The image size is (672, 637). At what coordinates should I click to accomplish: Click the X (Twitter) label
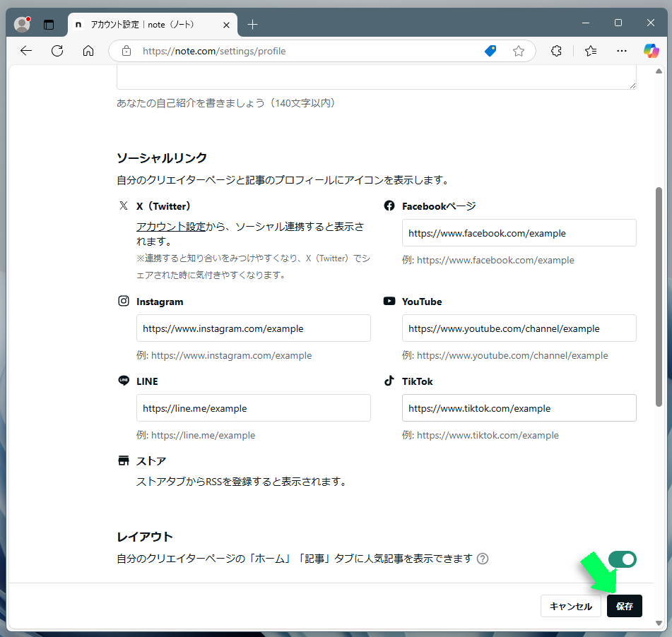click(x=163, y=206)
